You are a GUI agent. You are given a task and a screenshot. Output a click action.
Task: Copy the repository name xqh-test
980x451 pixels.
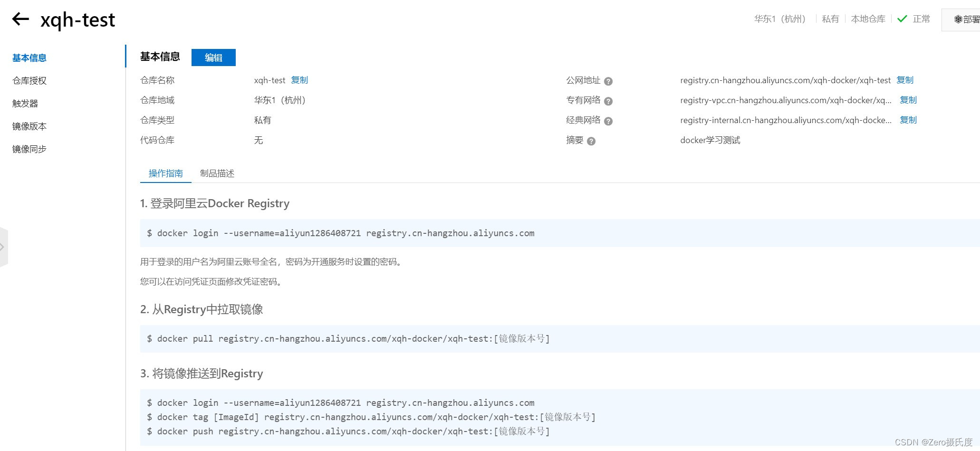coord(299,80)
